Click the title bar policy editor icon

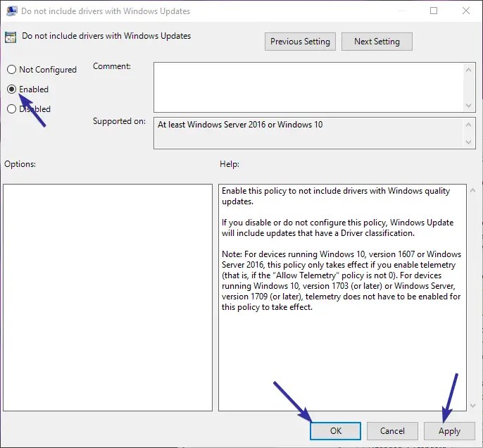click(x=12, y=11)
